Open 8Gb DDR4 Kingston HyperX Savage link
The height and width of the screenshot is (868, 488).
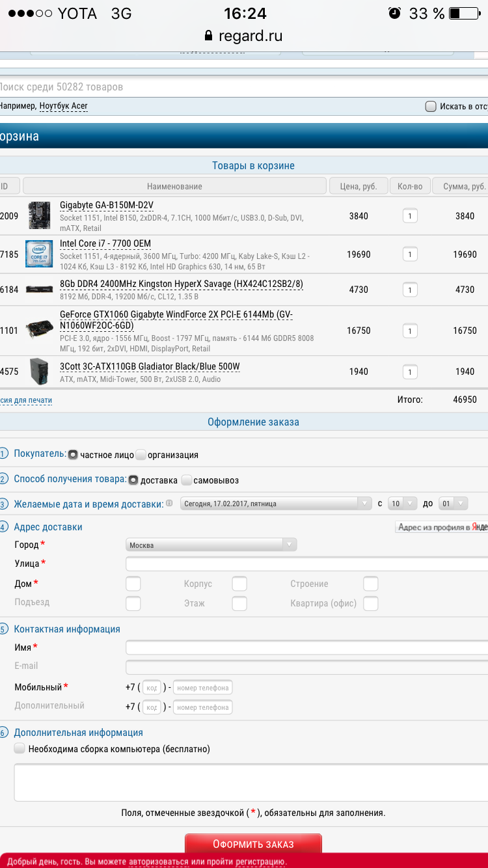click(x=182, y=284)
